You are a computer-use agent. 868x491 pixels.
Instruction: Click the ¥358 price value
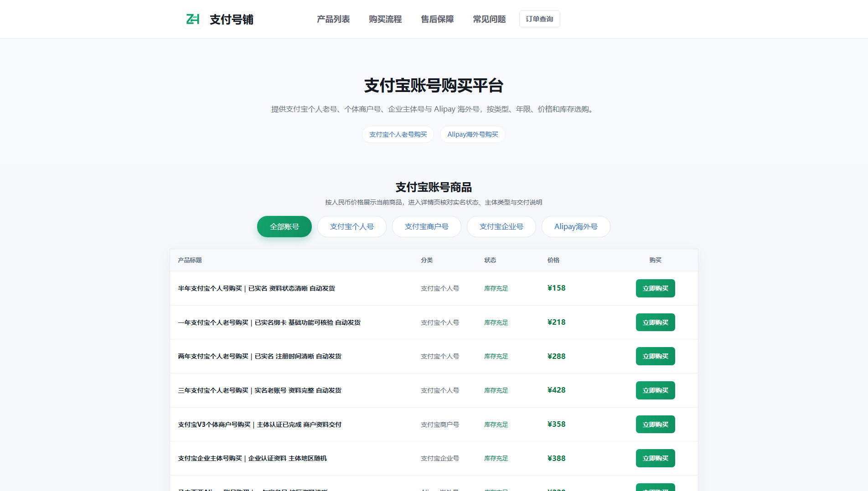[556, 425]
